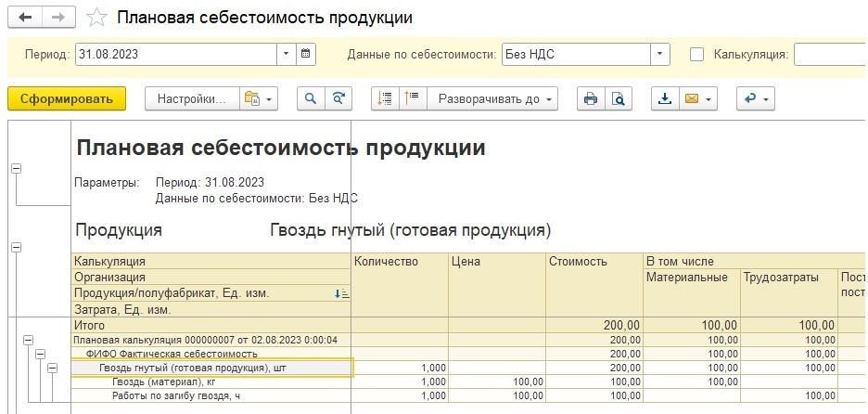Click the Калькуляция input field
868x414 pixels.
tap(830, 54)
